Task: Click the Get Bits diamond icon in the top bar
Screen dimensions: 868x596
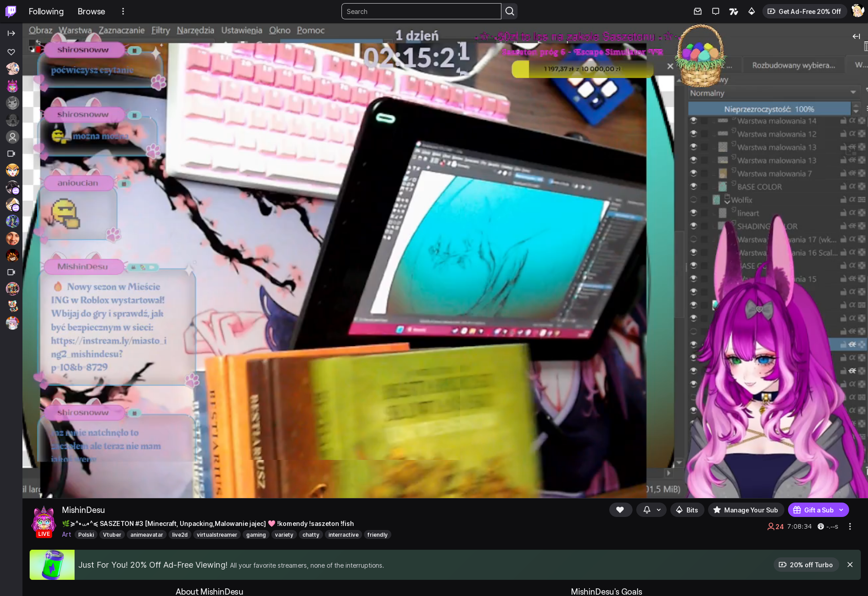Action: [x=752, y=11]
